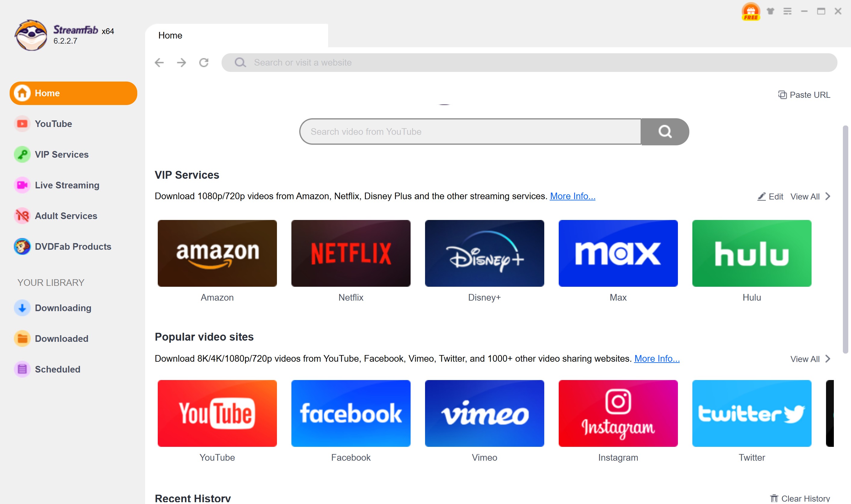
Task: Open VIP Services in the sidebar
Action: click(73, 155)
